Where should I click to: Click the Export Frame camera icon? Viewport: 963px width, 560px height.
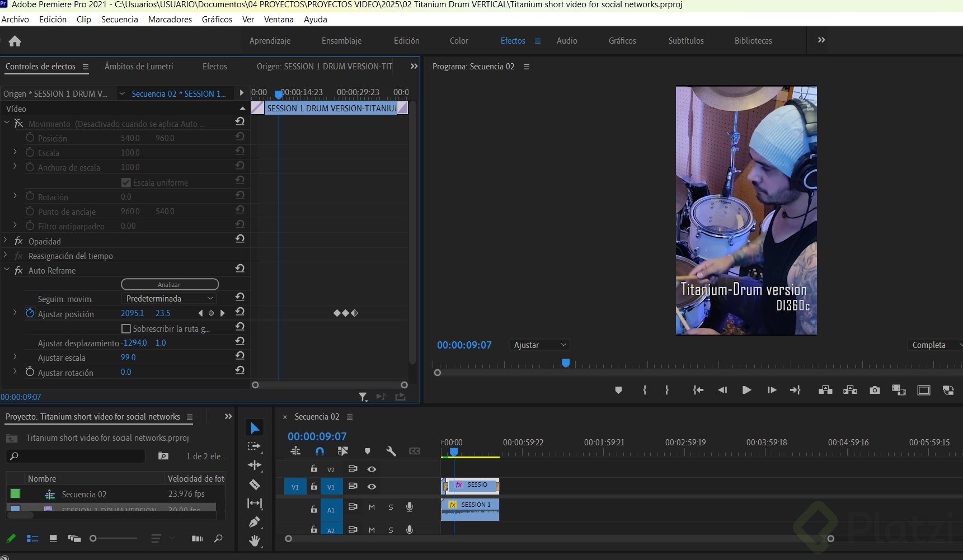click(875, 390)
